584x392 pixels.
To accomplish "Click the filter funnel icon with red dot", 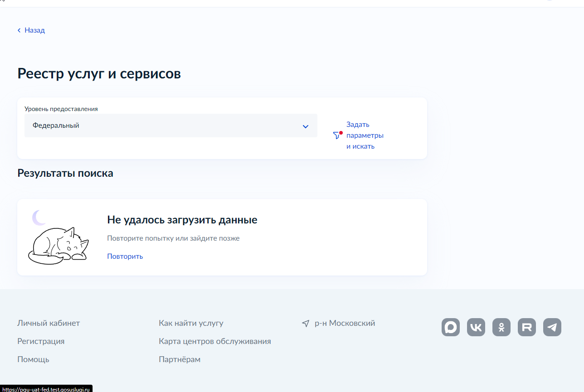I will pyautogui.click(x=337, y=135).
